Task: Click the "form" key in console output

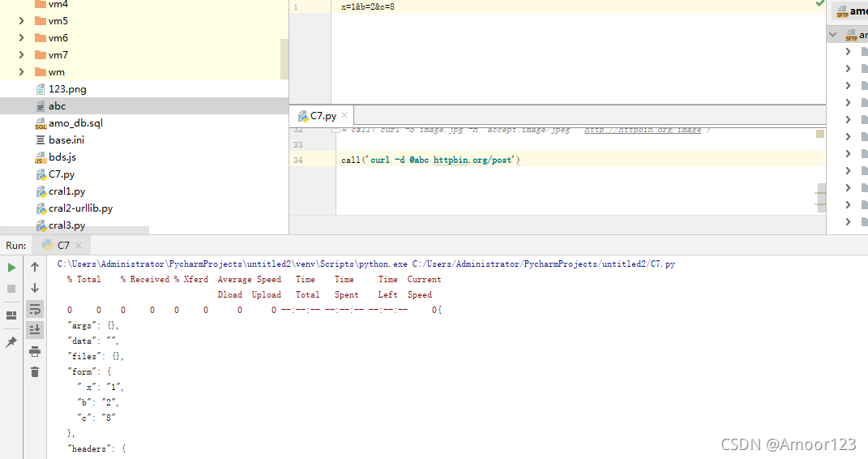Action: coord(84,371)
